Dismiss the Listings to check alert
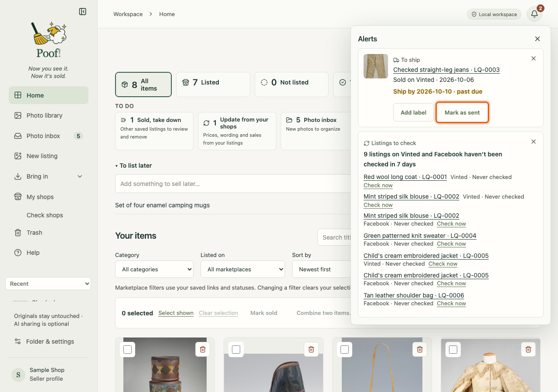 click(534, 142)
